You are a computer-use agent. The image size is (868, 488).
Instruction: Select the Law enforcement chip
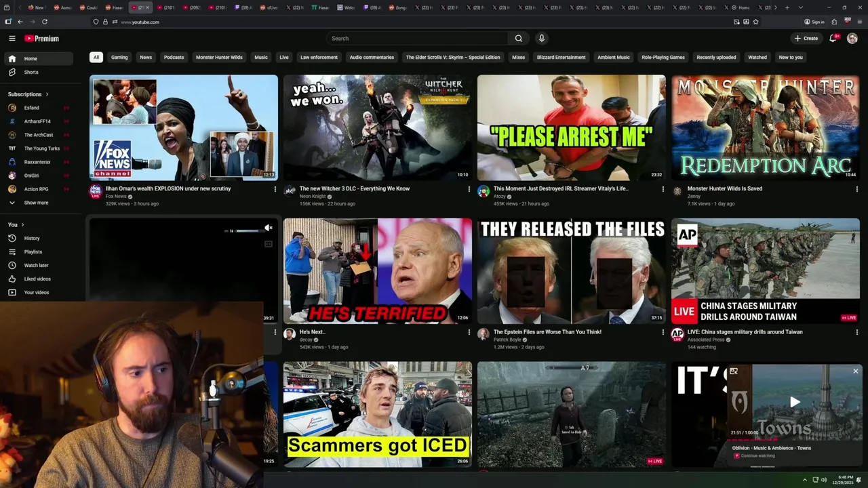(x=319, y=58)
